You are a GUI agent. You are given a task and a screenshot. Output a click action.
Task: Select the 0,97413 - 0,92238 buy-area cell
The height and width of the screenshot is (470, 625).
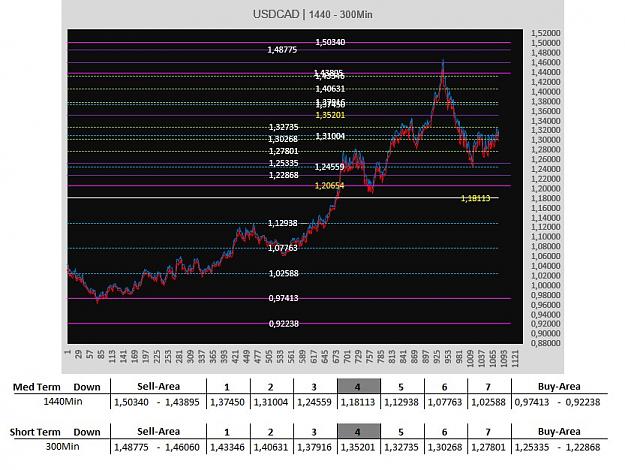557,402
